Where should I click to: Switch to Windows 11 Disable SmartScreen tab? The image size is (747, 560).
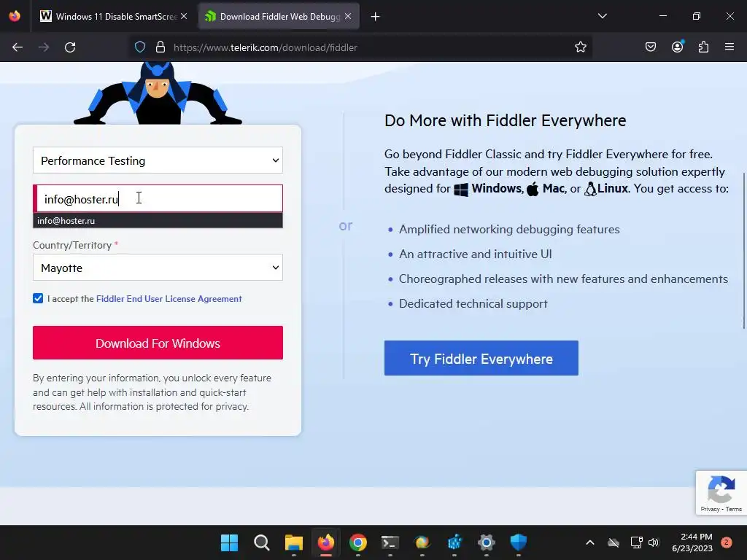pyautogui.click(x=115, y=17)
